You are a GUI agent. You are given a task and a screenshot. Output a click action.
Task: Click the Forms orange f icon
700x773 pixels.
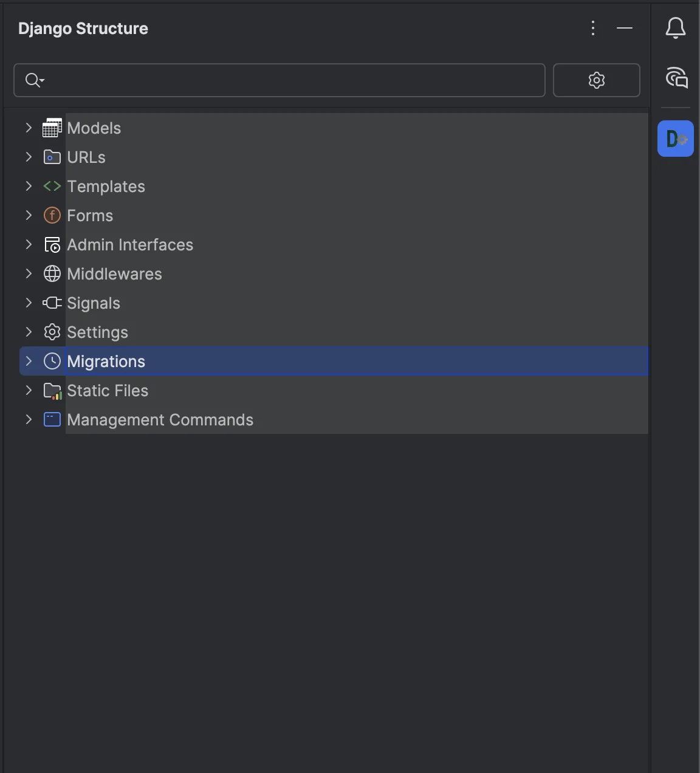[x=52, y=216]
